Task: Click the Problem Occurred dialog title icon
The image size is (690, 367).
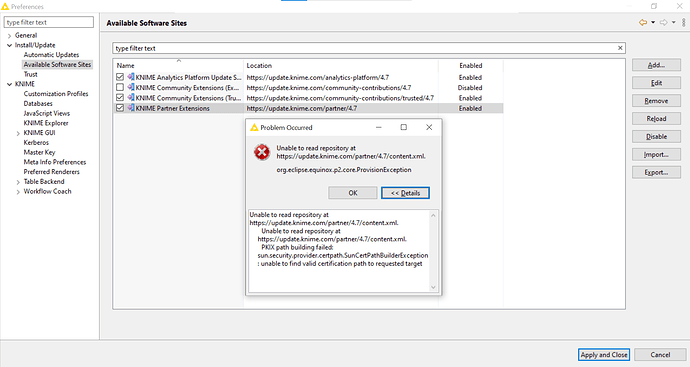Action: 254,127
